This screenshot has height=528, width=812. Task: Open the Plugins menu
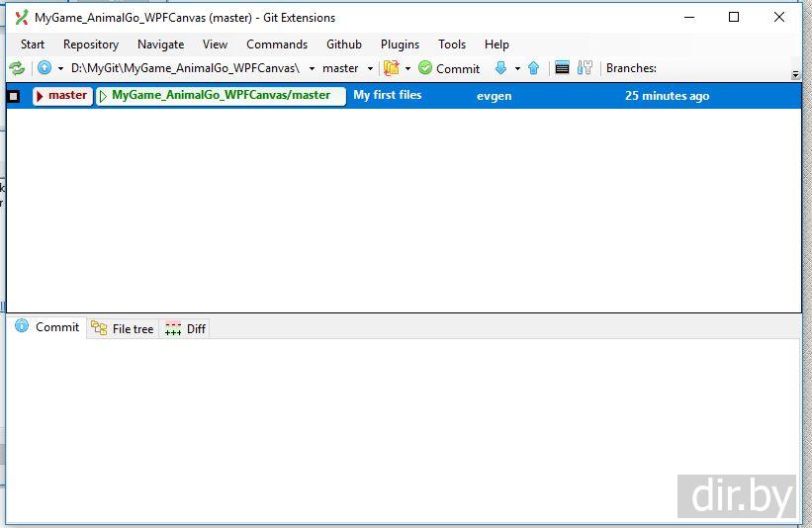[x=400, y=44]
